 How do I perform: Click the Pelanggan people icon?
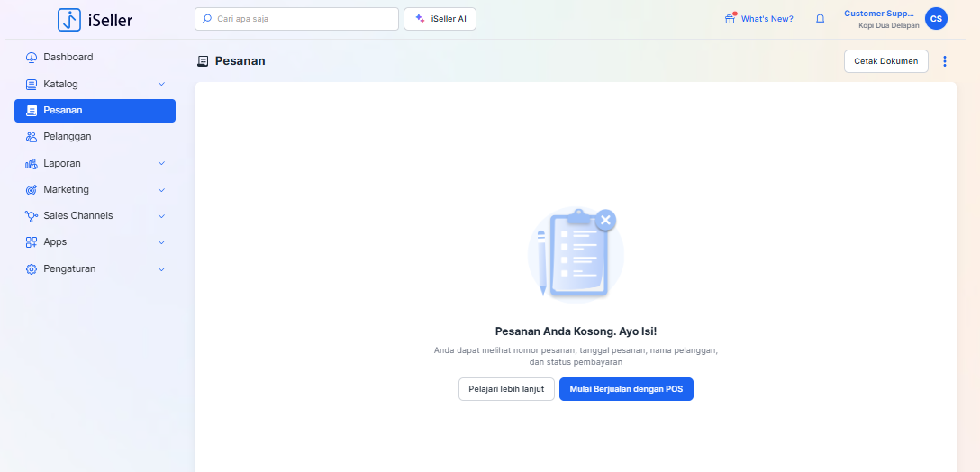pos(32,137)
